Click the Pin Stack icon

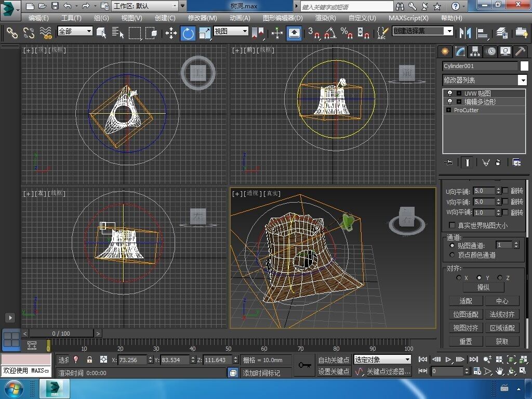coord(449,163)
